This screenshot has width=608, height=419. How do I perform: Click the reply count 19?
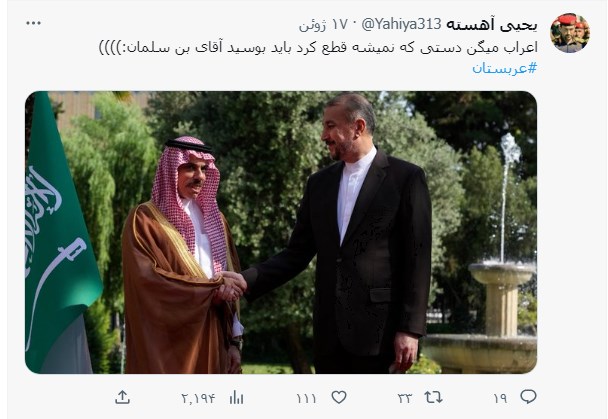(x=499, y=398)
